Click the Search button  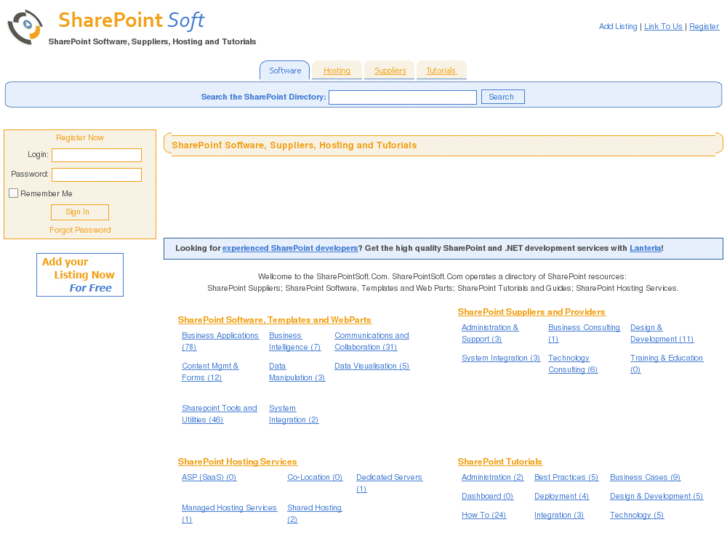click(503, 96)
